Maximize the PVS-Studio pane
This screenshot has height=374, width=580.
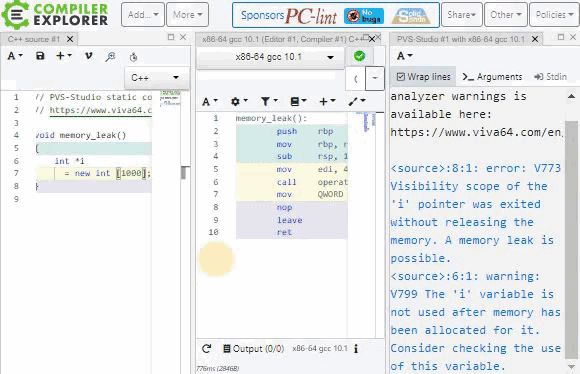pos(561,37)
